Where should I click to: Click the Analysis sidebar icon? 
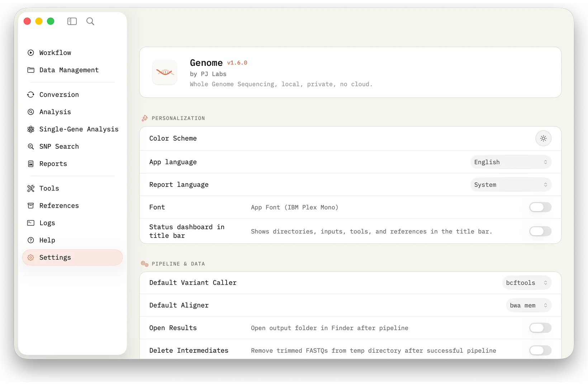point(31,112)
